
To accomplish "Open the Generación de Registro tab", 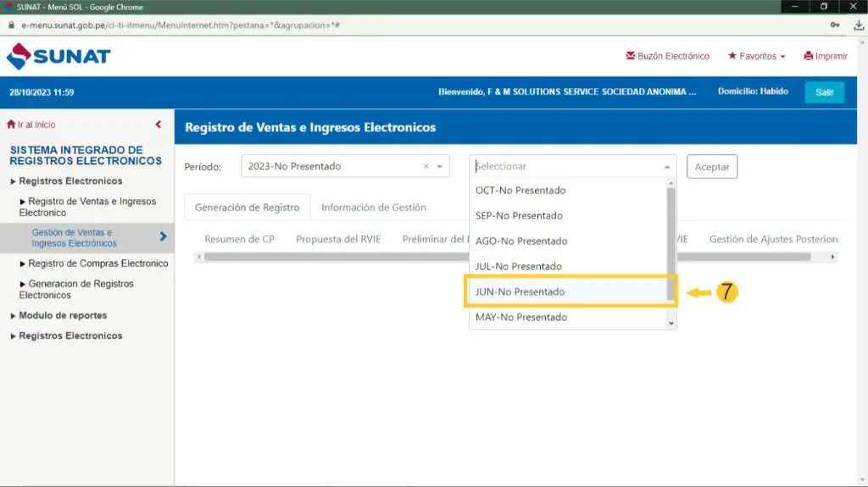I will (247, 208).
